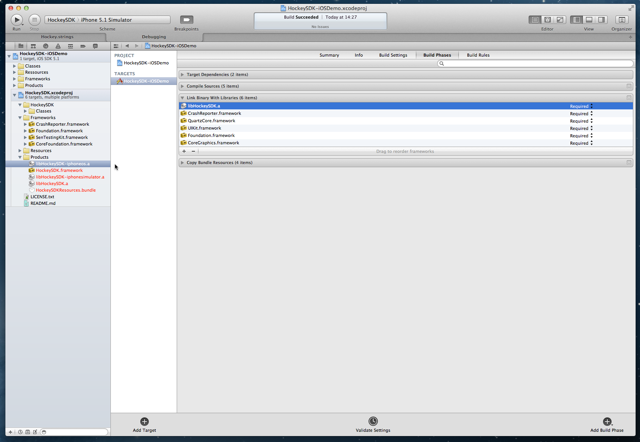Switch to the Hockey.strings tab

click(57, 37)
